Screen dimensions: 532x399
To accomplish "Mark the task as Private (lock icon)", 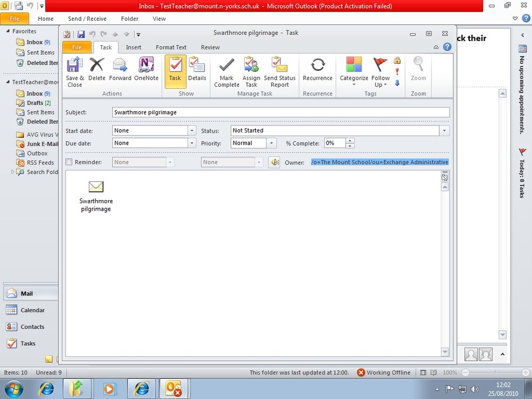I will click(x=397, y=61).
